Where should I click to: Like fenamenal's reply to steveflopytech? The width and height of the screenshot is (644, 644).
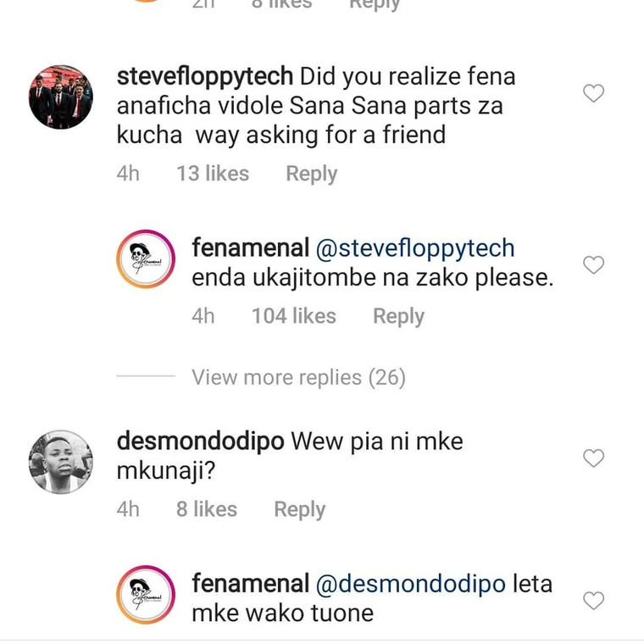594,265
